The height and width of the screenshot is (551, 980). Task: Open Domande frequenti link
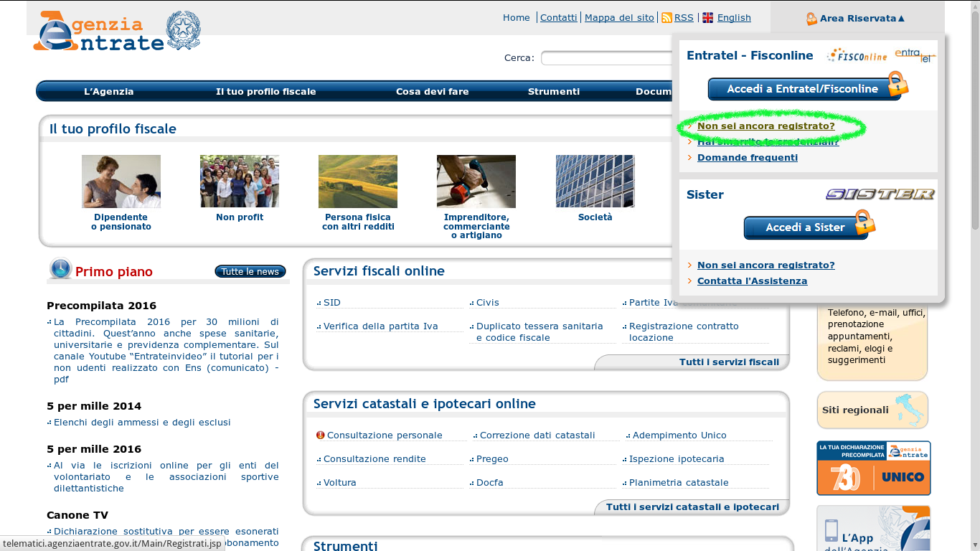point(748,158)
